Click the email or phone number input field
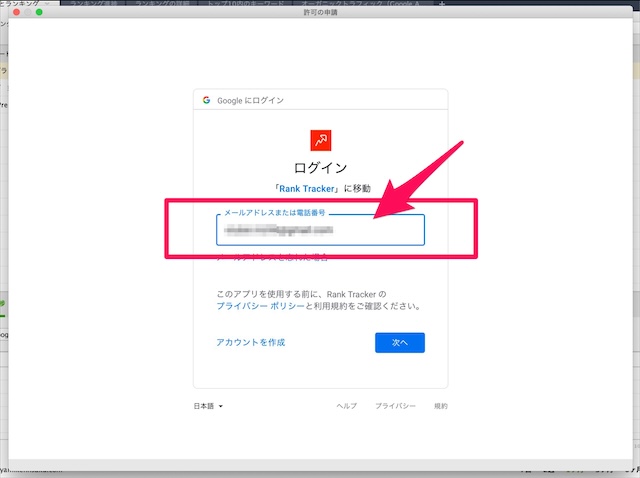Screen dimensions: 640x478 click(x=320, y=230)
